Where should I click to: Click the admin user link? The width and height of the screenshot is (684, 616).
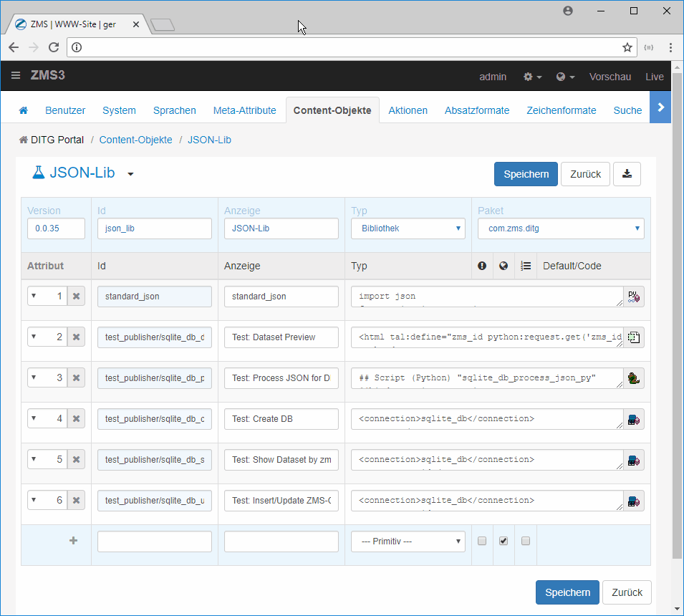(x=493, y=77)
